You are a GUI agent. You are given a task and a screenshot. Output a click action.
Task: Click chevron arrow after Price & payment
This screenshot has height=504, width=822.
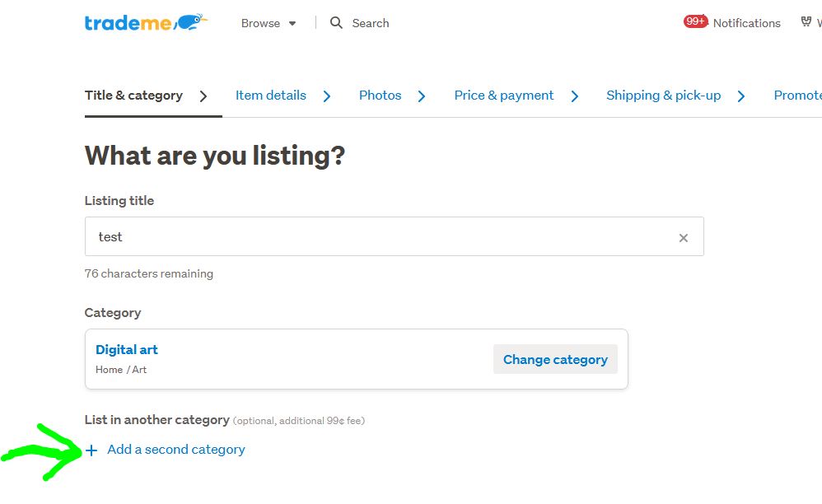[575, 96]
